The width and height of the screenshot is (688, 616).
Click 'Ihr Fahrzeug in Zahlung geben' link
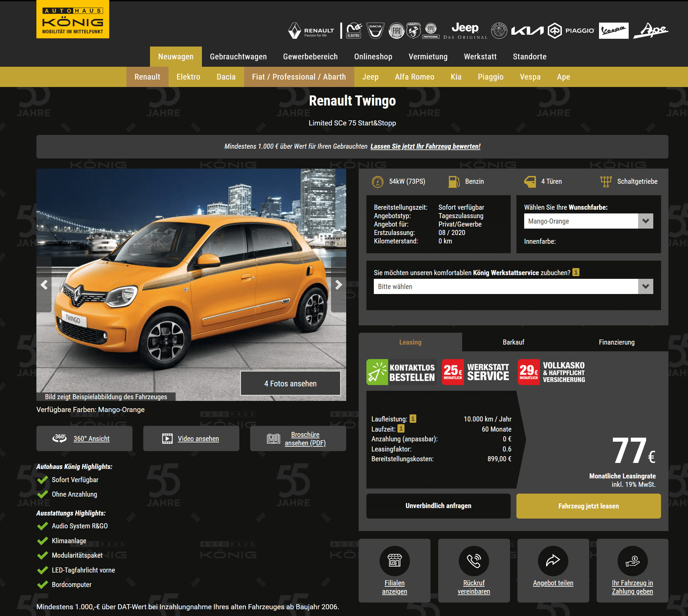tap(632, 587)
